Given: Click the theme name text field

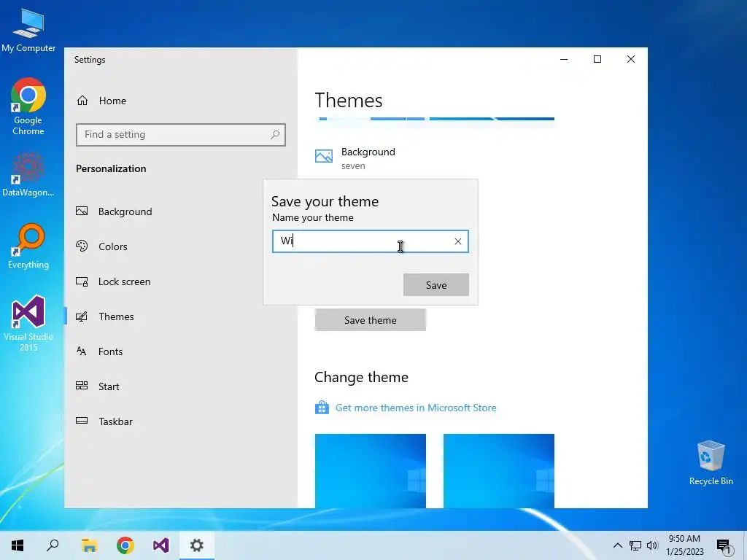Looking at the screenshot, I should tap(370, 241).
